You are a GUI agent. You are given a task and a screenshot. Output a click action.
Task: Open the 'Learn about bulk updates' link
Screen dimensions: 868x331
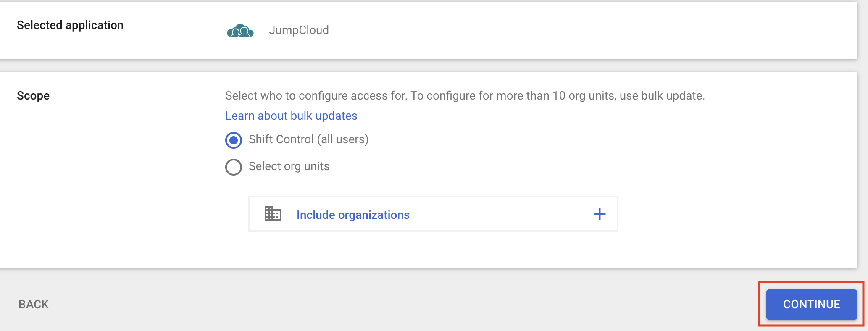291,116
